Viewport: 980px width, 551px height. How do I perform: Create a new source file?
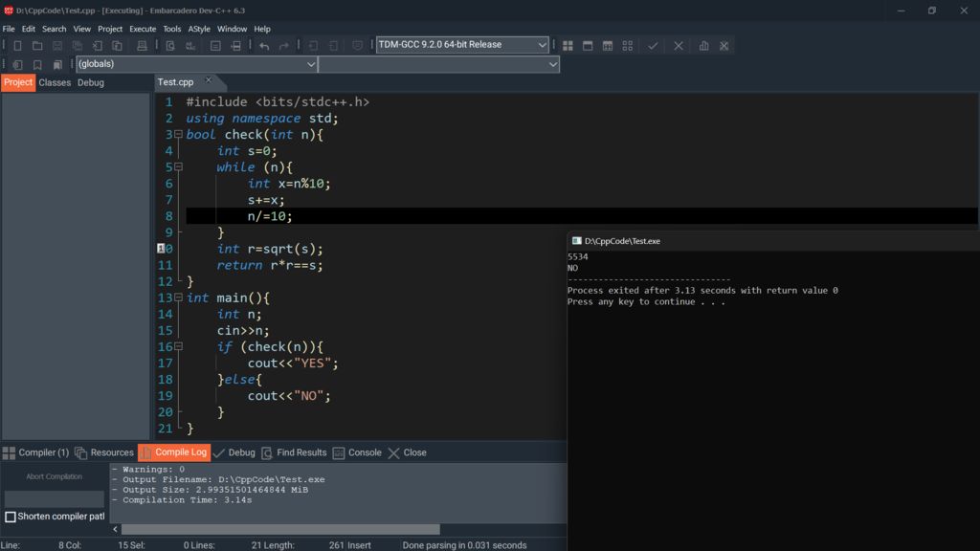(17, 46)
